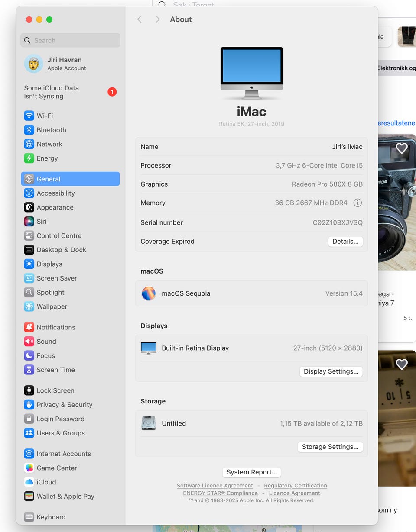Open Screen Time hourglass icon
416x532 pixels.
click(x=29, y=370)
